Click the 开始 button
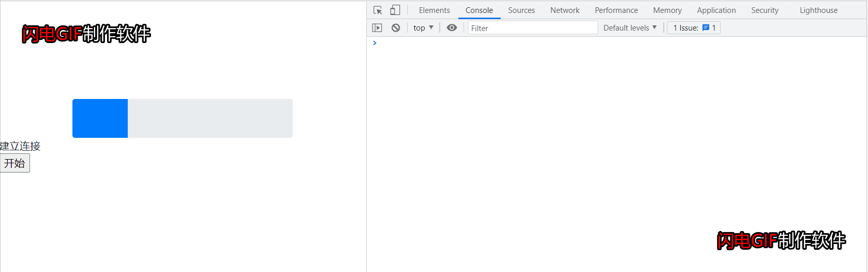The width and height of the screenshot is (868, 272). pos(14,163)
